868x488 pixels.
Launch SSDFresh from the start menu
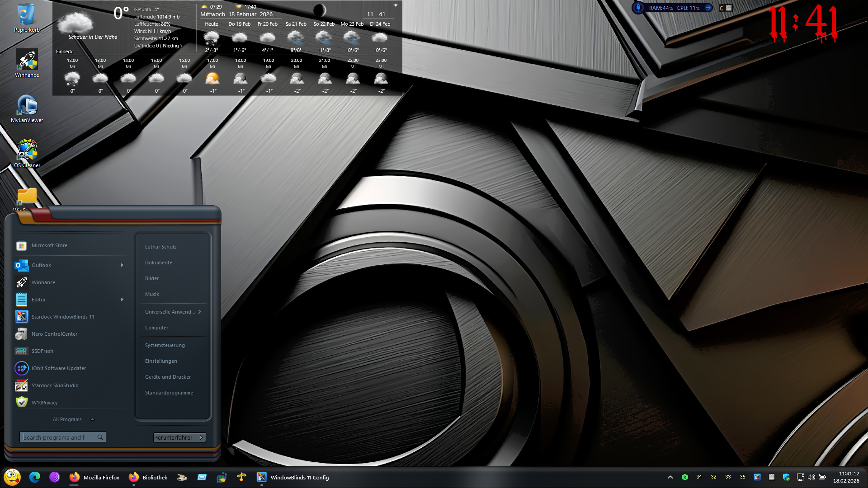pos(42,351)
